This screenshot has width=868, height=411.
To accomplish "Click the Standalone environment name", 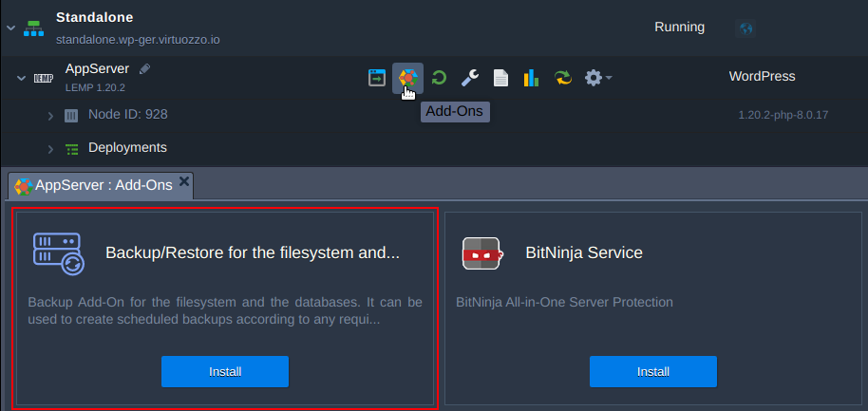I will tap(95, 17).
